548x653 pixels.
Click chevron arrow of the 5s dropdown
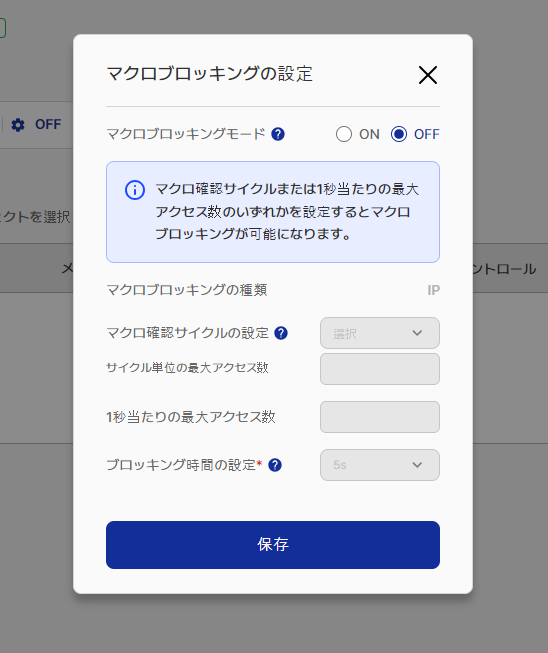[x=417, y=465]
